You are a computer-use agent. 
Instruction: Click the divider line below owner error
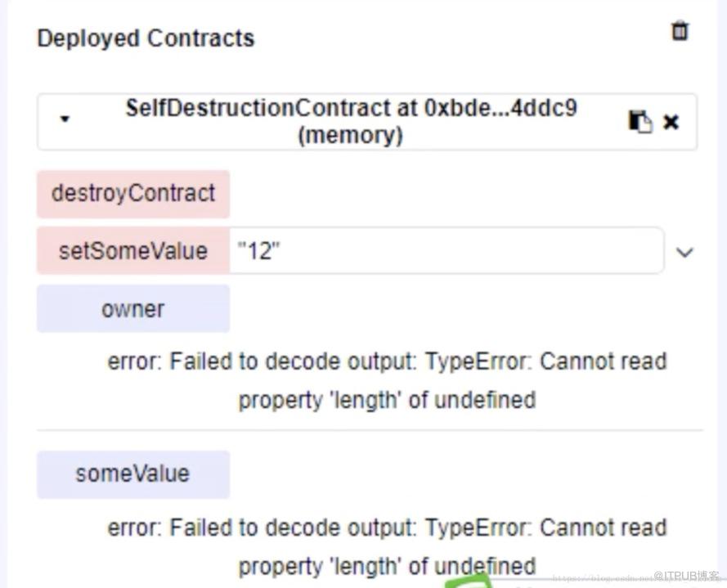[370, 430]
